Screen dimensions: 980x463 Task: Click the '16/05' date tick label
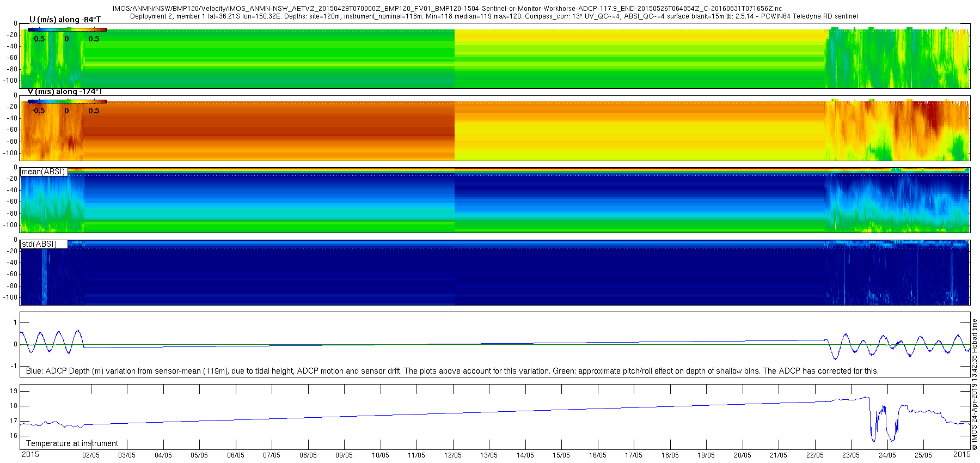(x=598, y=455)
